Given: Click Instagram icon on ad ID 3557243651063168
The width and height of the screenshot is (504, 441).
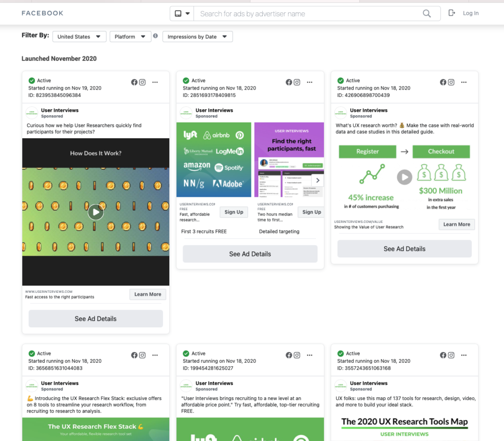Looking at the screenshot, I should (x=451, y=355).
